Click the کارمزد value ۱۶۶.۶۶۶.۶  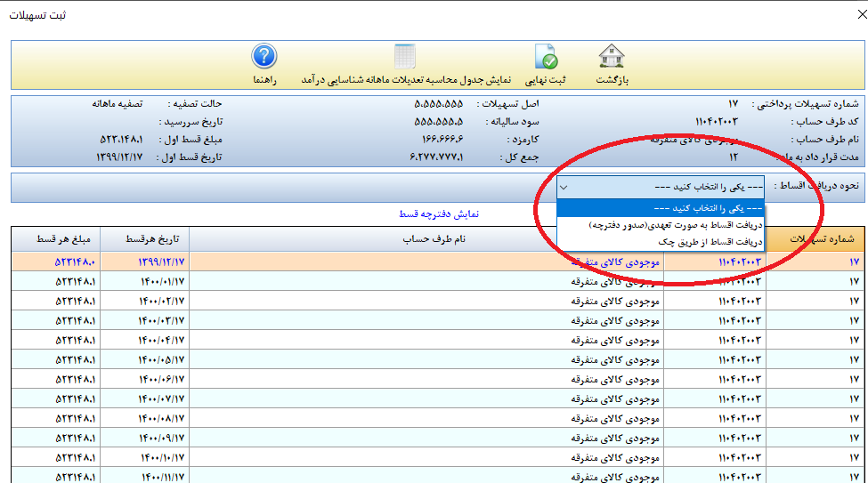[x=442, y=140]
